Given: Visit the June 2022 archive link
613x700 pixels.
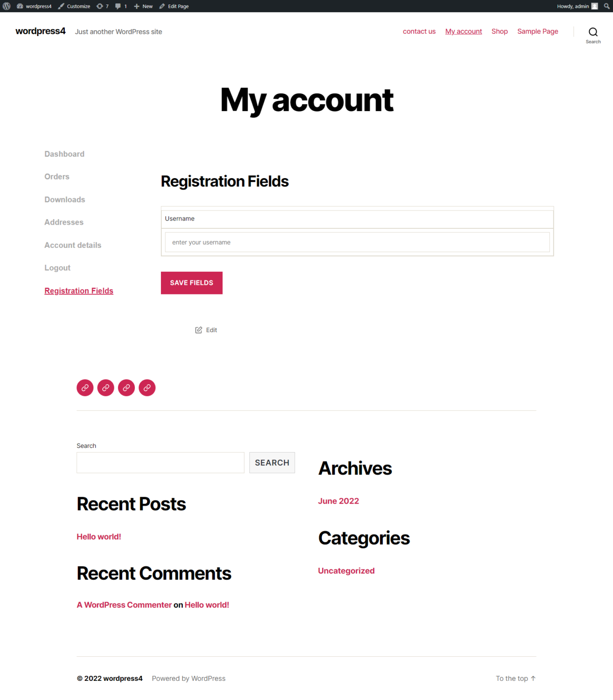Looking at the screenshot, I should coord(338,501).
